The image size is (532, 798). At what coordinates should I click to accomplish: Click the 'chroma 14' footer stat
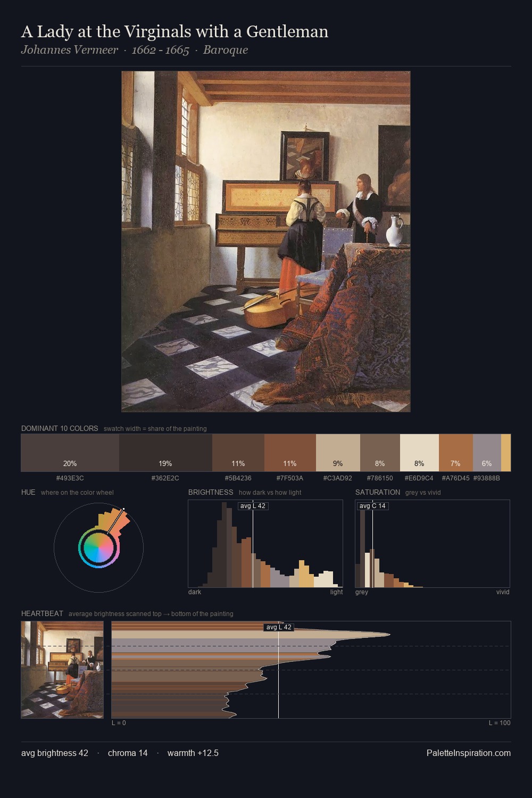pos(128,753)
